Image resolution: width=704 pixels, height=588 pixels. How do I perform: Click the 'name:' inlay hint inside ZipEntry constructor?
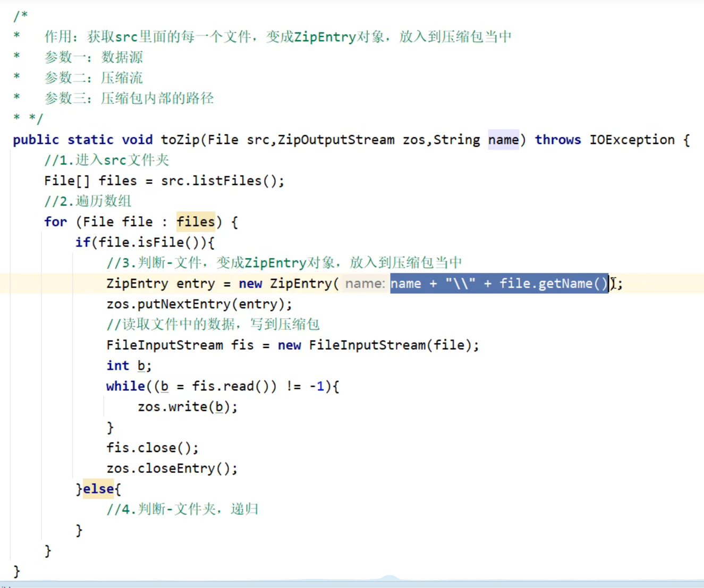click(x=364, y=284)
